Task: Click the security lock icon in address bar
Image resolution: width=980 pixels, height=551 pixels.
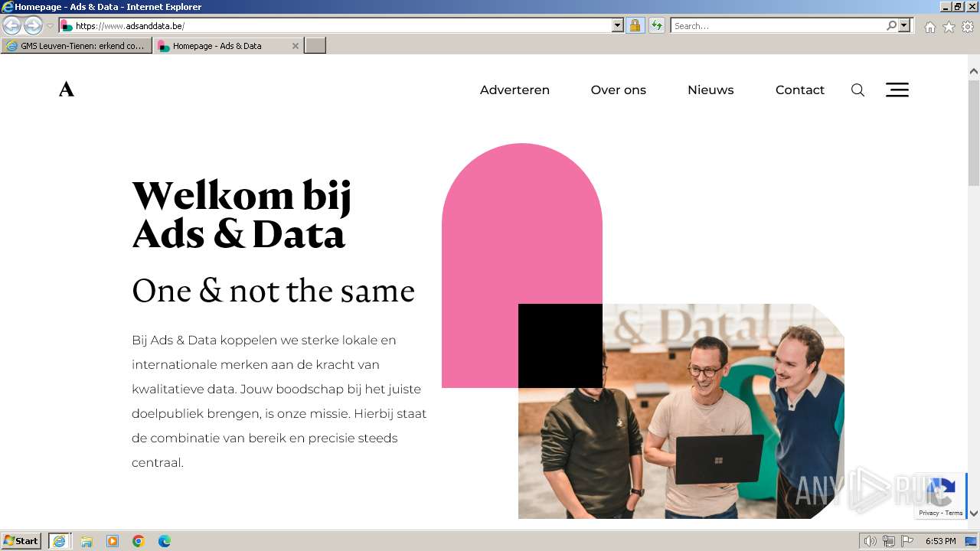Action: tap(635, 25)
